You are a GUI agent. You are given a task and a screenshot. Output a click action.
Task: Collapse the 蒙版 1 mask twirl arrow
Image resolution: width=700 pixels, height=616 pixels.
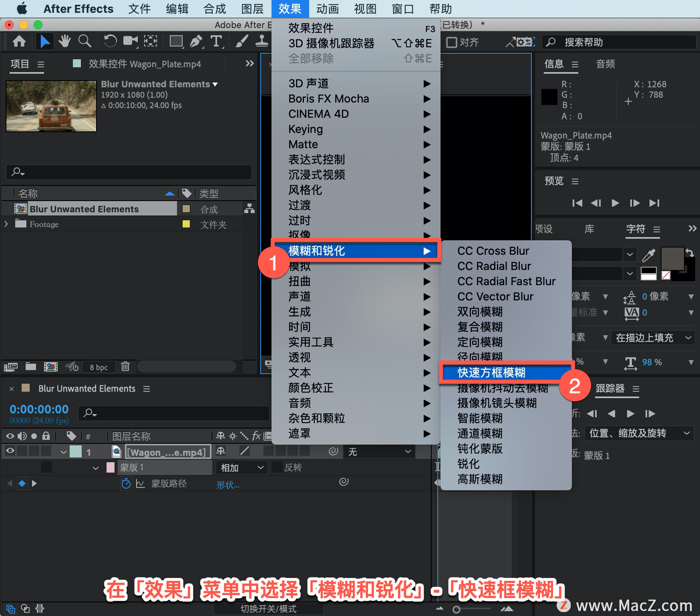coord(95,468)
